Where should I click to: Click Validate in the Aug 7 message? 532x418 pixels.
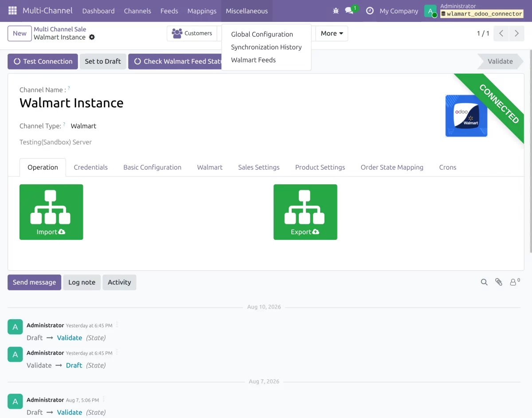pyautogui.click(x=70, y=412)
